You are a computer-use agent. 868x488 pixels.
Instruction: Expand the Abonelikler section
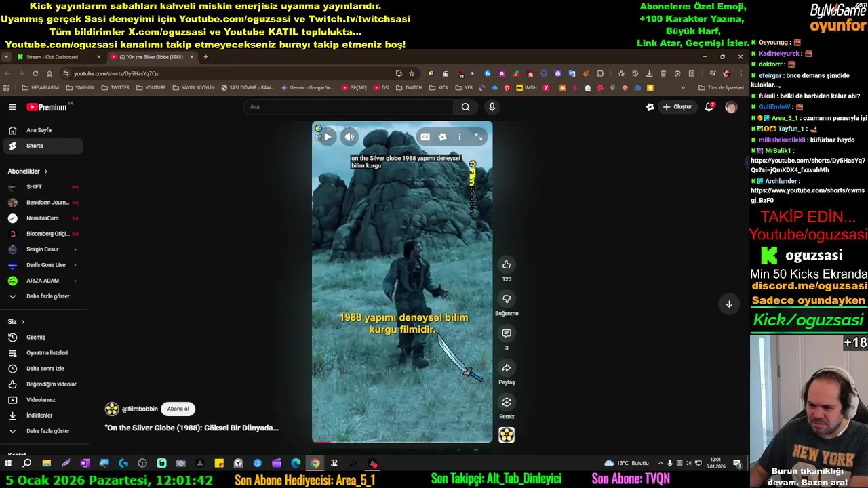click(x=27, y=171)
